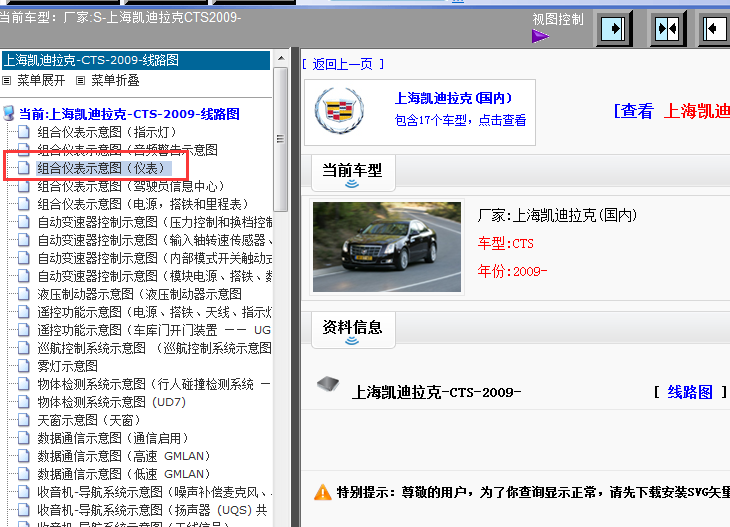Screen dimensions: 730x527
Task: Click document icon of 组合仪表示意图(仪表)
Action: click(24, 168)
